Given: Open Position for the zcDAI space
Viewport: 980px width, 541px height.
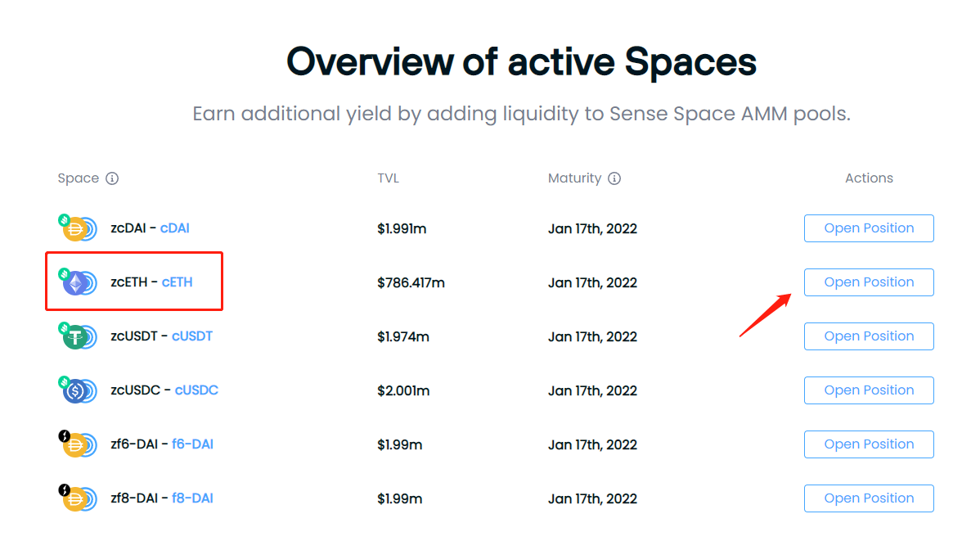Looking at the screenshot, I should pos(869,228).
